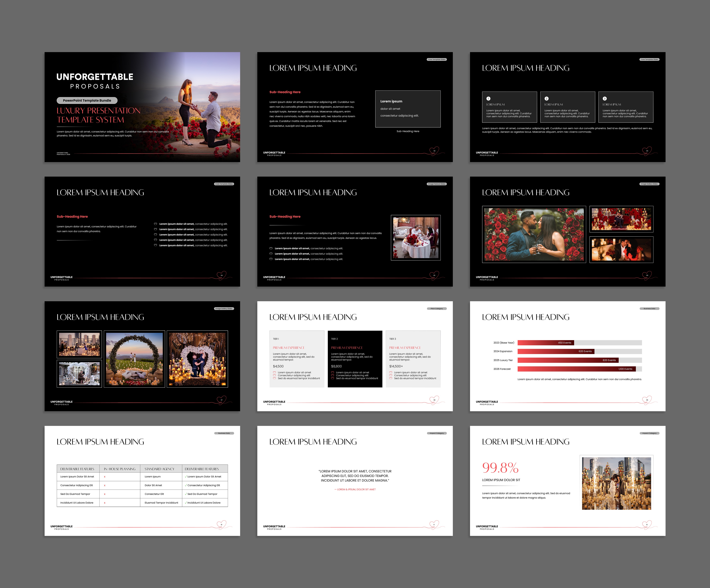Click the fireworks and candles city proposal photo
Image resolution: width=710 pixels, height=588 pixels.
click(616, 483)
